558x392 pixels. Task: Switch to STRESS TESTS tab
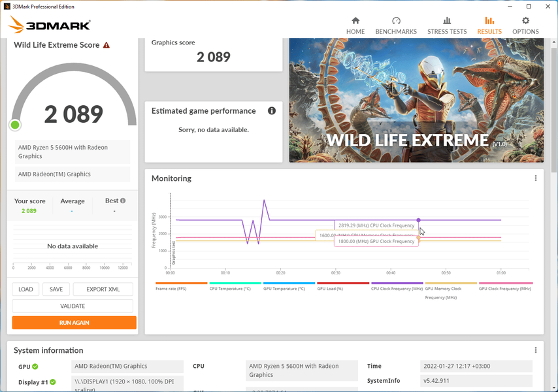447,25
